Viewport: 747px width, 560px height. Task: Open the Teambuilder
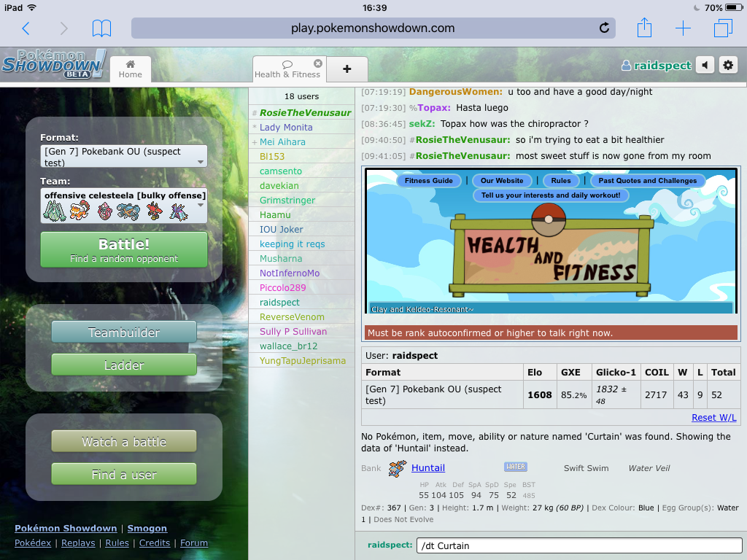[x=124, y=332]
